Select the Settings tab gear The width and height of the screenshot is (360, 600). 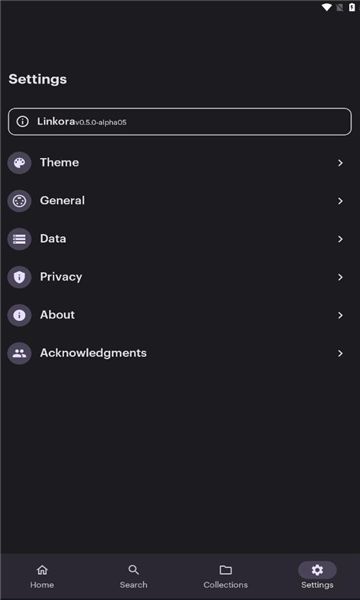tap(317, 570)
